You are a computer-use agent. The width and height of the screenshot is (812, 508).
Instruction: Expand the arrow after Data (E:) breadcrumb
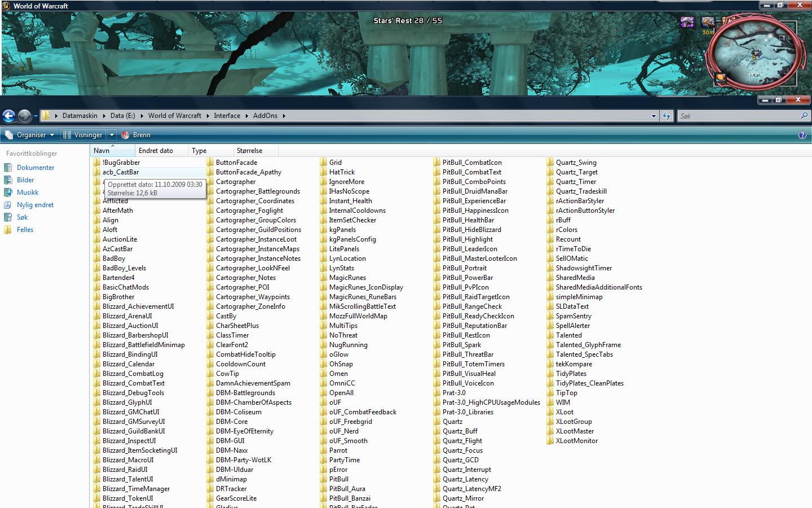142,116
